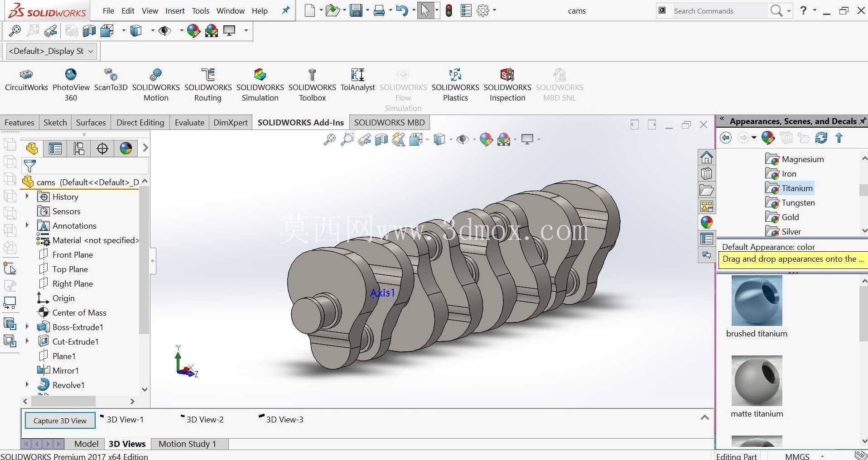Activate SOLIDWORKS Toolbox add-in
This screenshot has width=868, height=460.
pos(312,85)
